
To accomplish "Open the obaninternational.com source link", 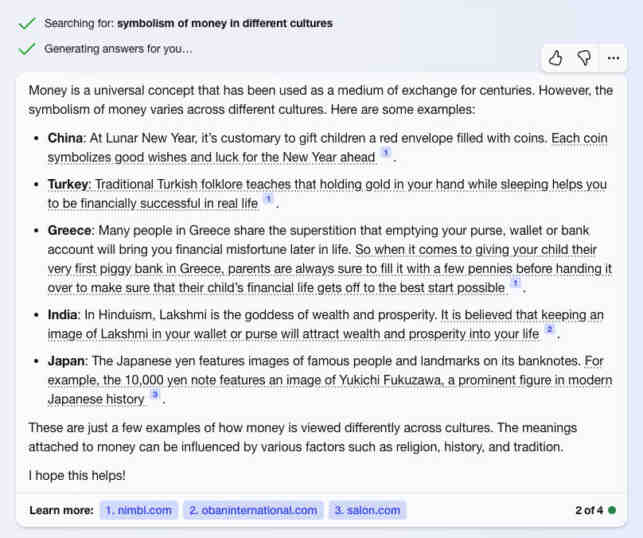I will (x=253, y=510).
